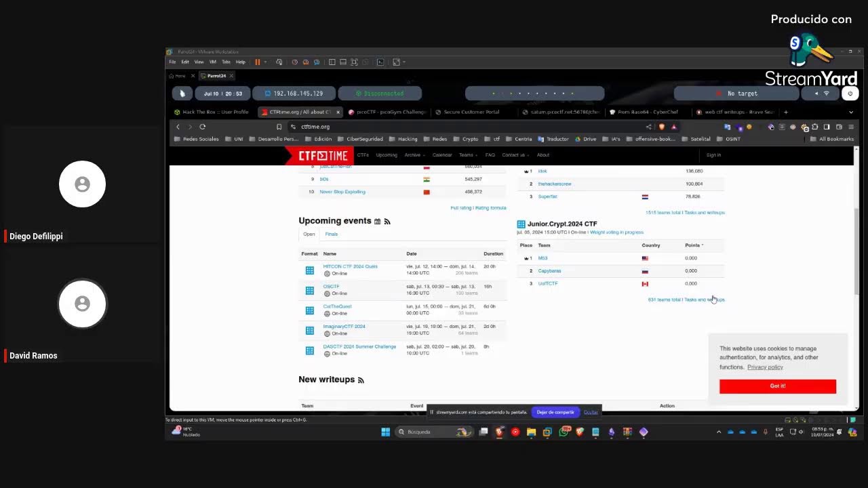Click the VMware pause VM button
Screen dimensions: 868x488
click(257, 62)
